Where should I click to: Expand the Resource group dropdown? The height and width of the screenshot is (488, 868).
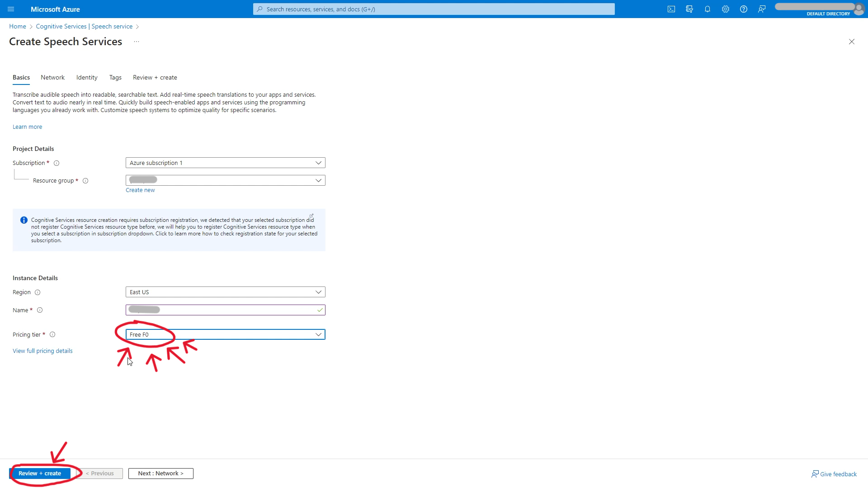point(225,180)
